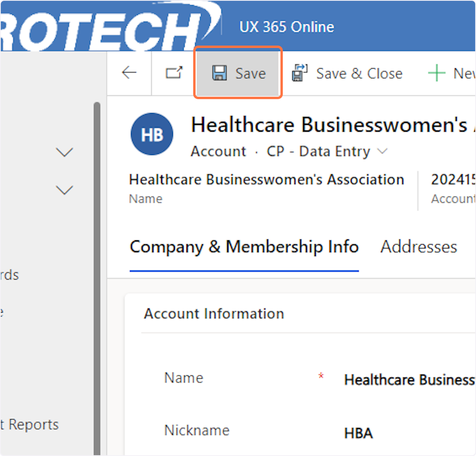Click the Save floppy disk icon
Image resolution: width=476 pixels, height=456 pixels.
(219, 73)
